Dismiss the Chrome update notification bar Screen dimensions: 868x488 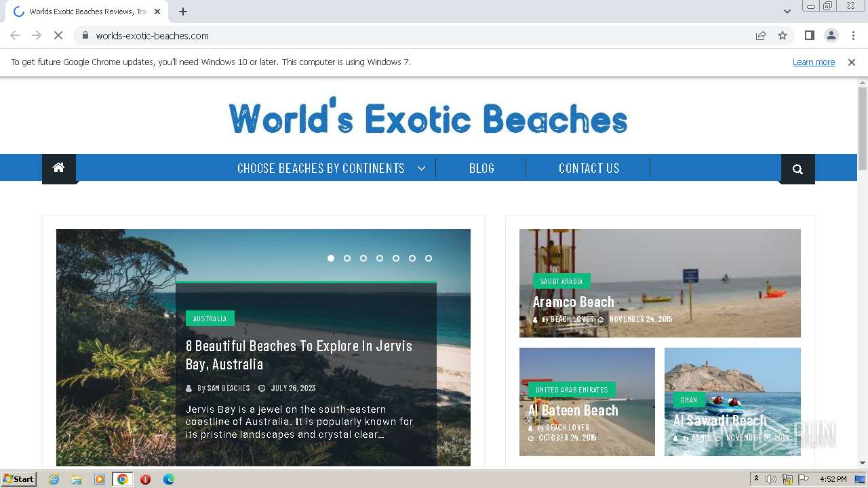pyautogui.click(x=852, y=62)
